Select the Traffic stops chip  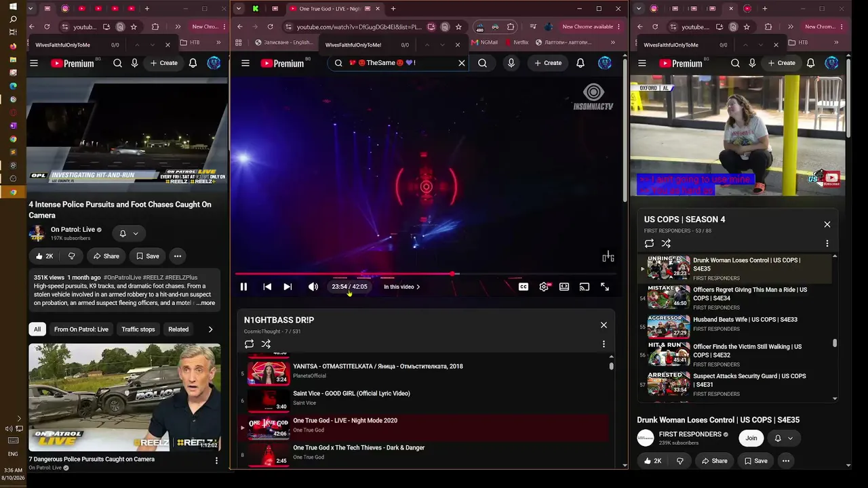[138, 329]
